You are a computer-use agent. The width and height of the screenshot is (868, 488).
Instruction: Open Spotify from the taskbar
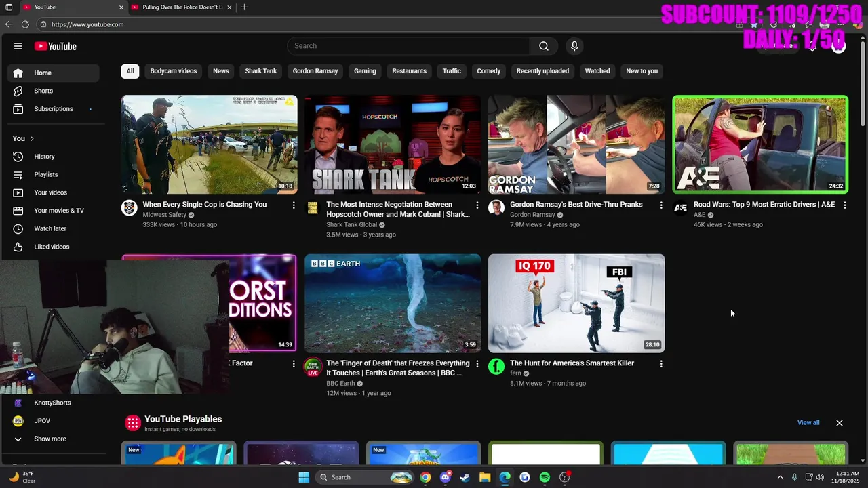pos(545,477)
